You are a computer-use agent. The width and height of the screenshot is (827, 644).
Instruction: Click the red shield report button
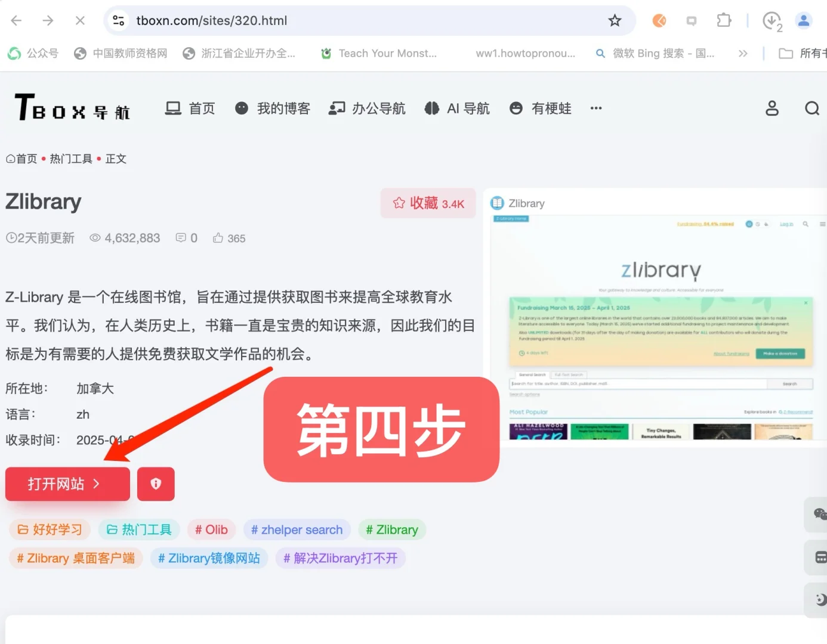tap(156, 484)
